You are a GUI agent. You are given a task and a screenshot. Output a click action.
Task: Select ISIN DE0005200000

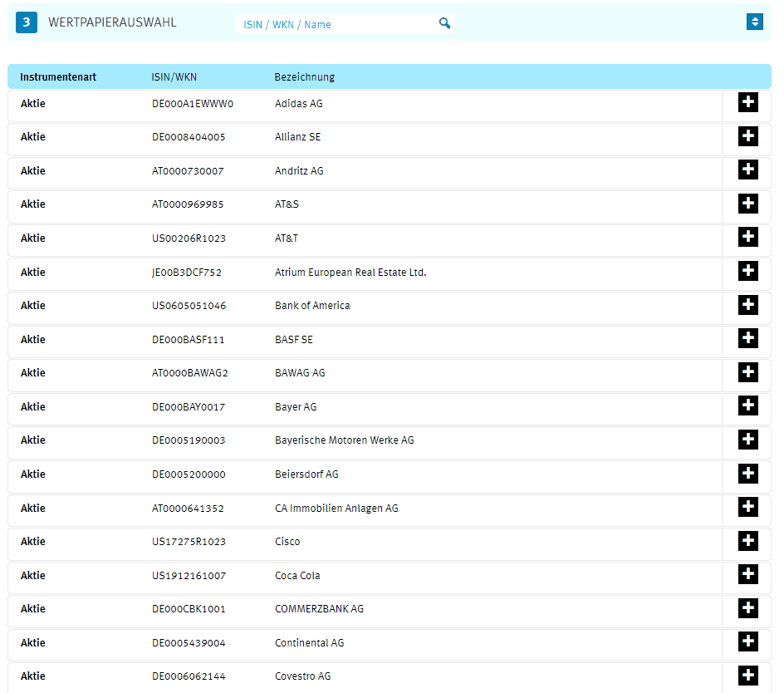189,474
